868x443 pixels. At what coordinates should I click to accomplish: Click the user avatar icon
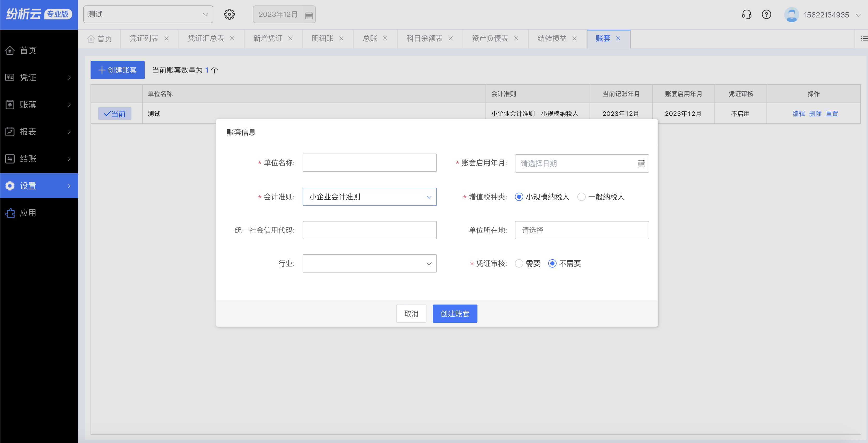pyautogui.click(x=792, y=15)
